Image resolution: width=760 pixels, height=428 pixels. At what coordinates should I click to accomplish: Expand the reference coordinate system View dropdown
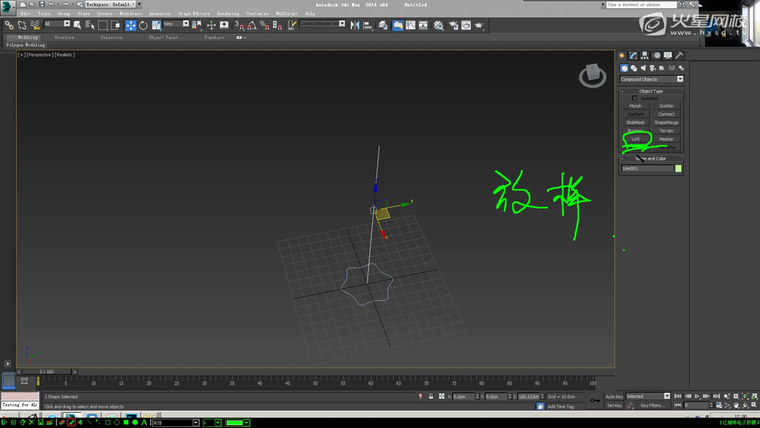click(175, 25)
